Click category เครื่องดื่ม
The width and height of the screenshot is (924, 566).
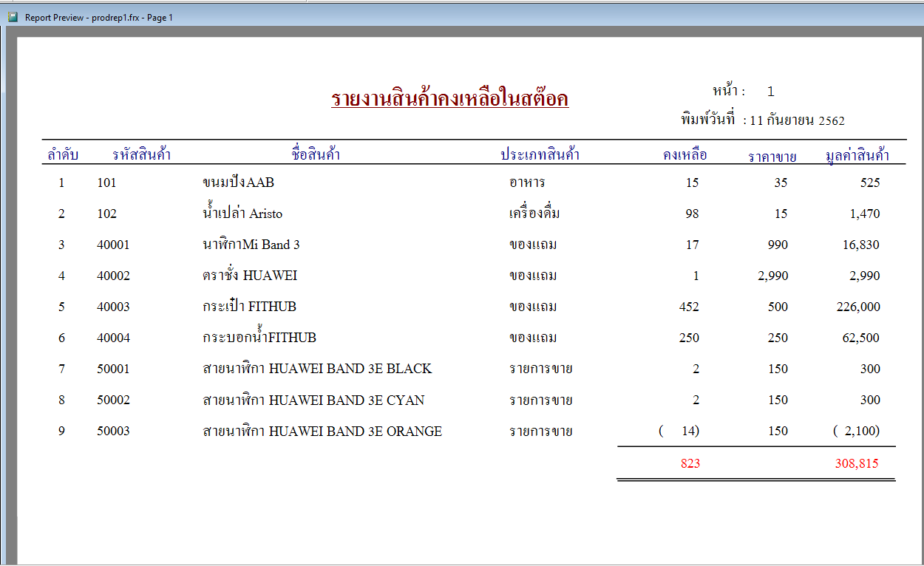534,214
